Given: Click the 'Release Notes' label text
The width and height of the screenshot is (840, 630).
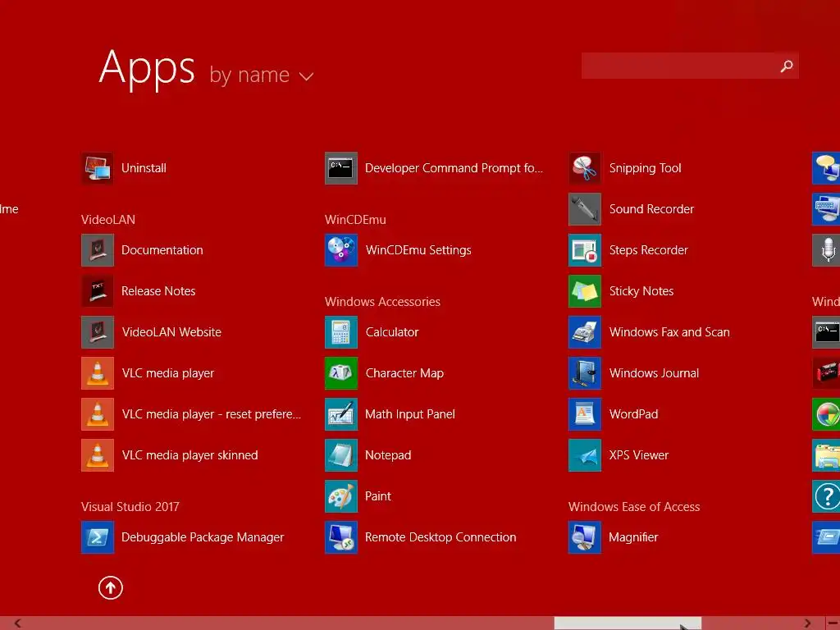Looking at the screenshot, I should [x=158, y=291].
